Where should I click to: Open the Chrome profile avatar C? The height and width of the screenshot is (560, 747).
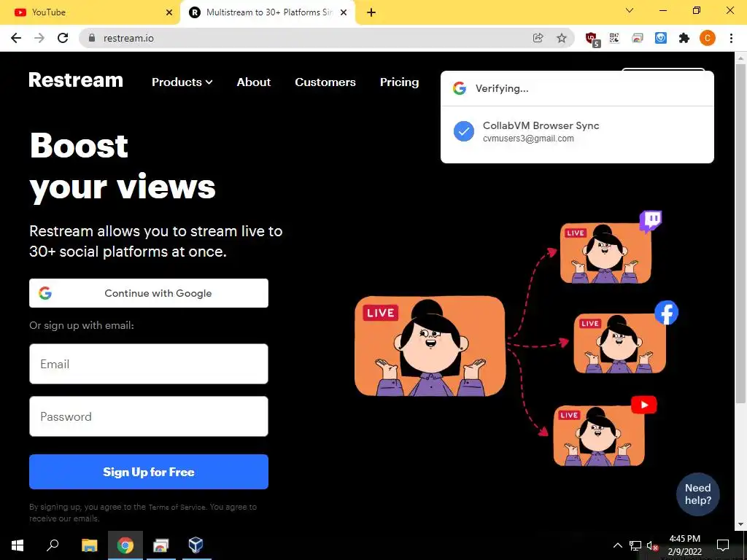click(x=708, y=38)
